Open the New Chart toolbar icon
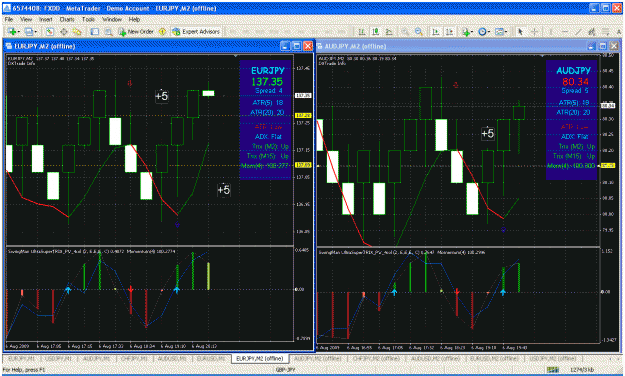The height and width of the screenshot is (376, 625). [12, 31]
